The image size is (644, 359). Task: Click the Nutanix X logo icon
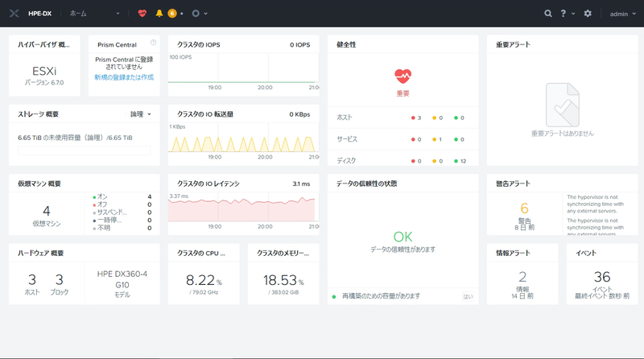tap(14, 14)
